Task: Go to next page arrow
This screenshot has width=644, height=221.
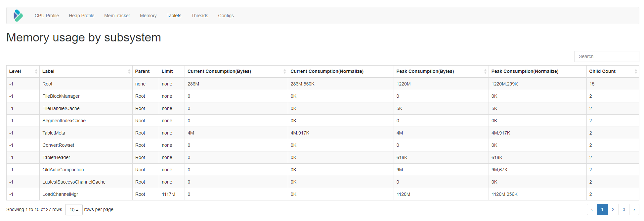Action: coord(634,209)
